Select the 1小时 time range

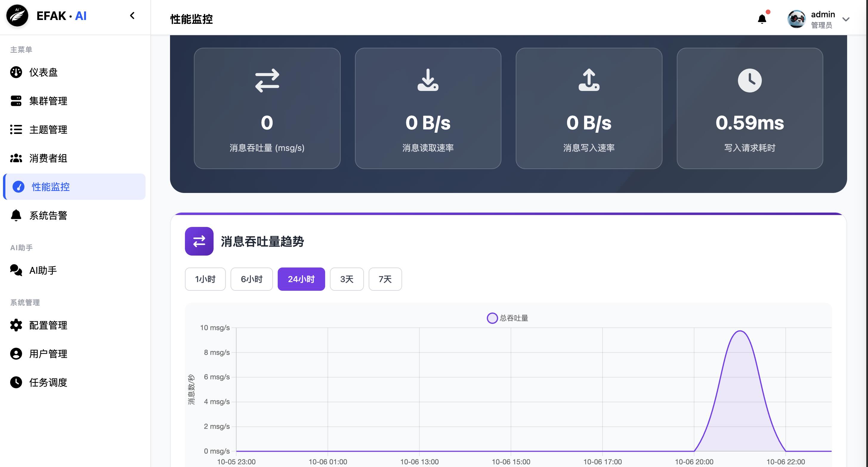tap(205, 279)
